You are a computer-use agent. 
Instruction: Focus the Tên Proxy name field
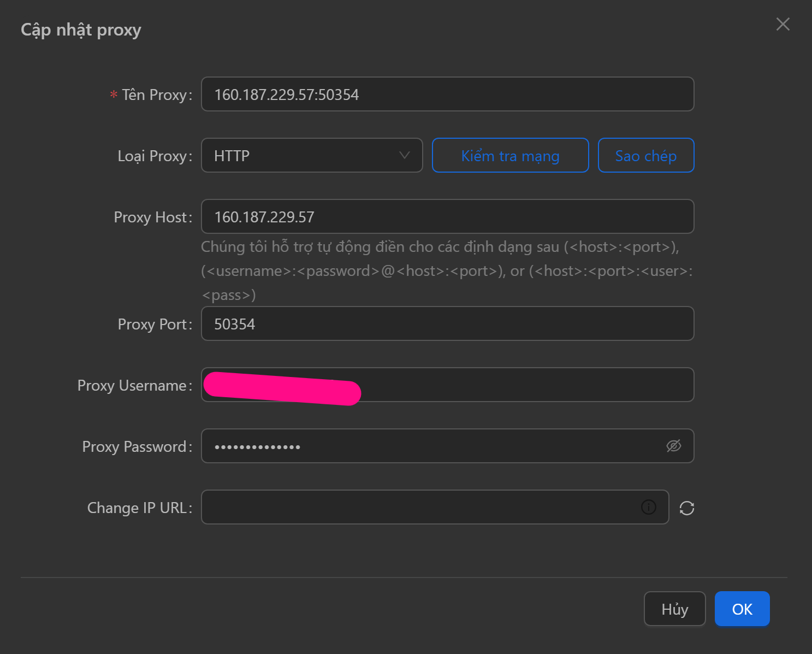coord(447,94)
